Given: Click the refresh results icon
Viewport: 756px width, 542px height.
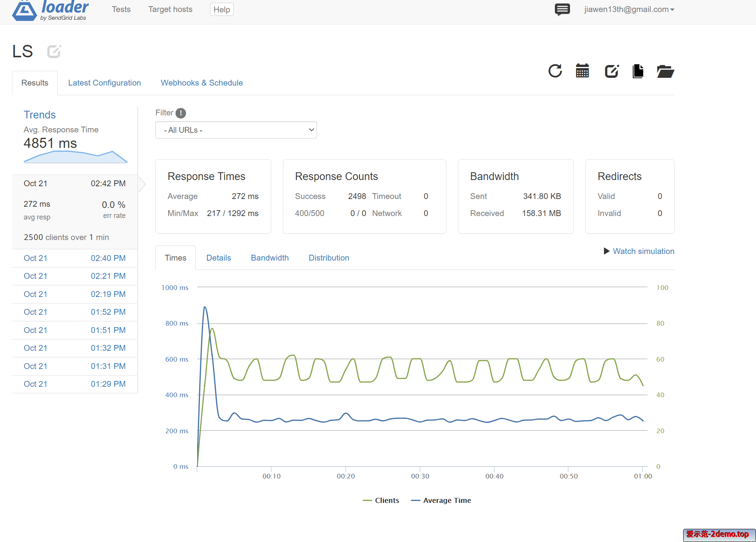Looking at the screenshot, I should click(x=555, y=71).
